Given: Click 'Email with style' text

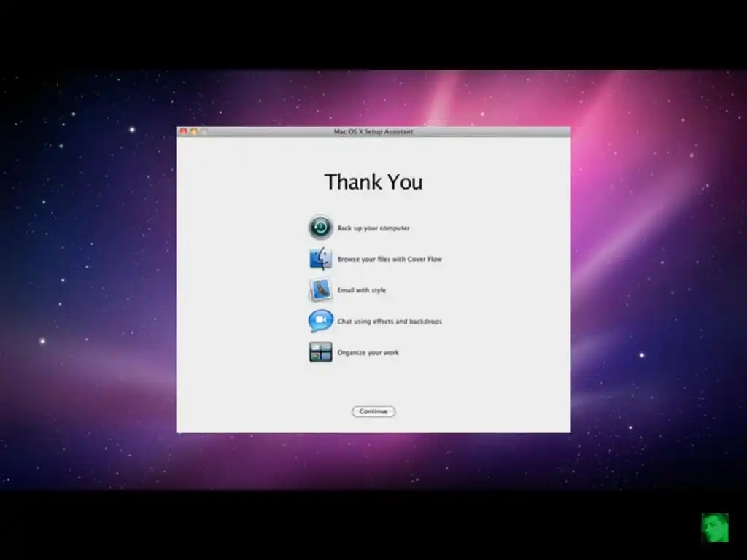Looking at the screenshot, I should pos(362,290).
